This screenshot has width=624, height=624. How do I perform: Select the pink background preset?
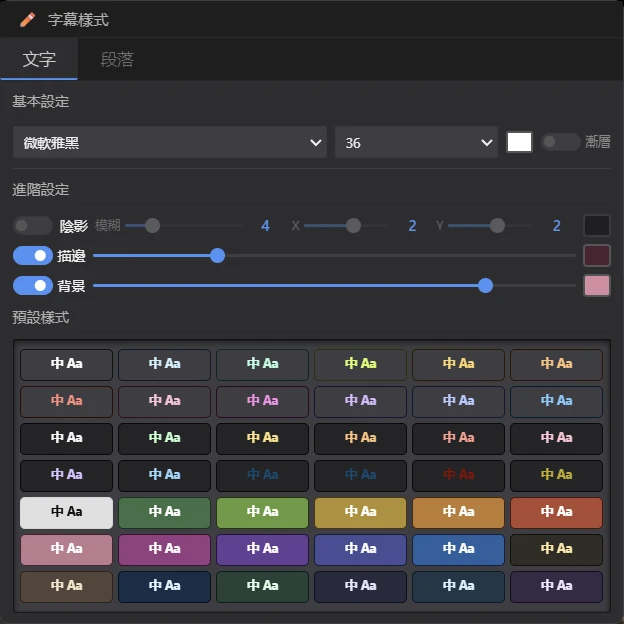click(66, 549)
